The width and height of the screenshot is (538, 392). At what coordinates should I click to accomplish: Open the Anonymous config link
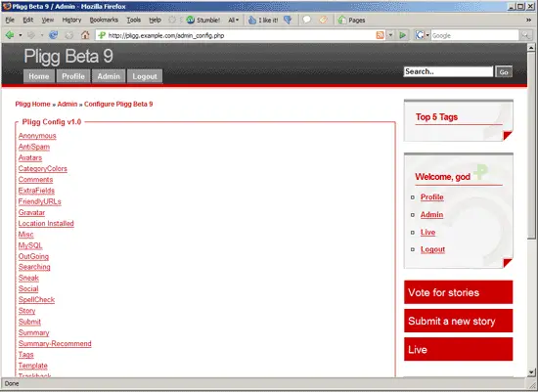click(x=37, y=136)
